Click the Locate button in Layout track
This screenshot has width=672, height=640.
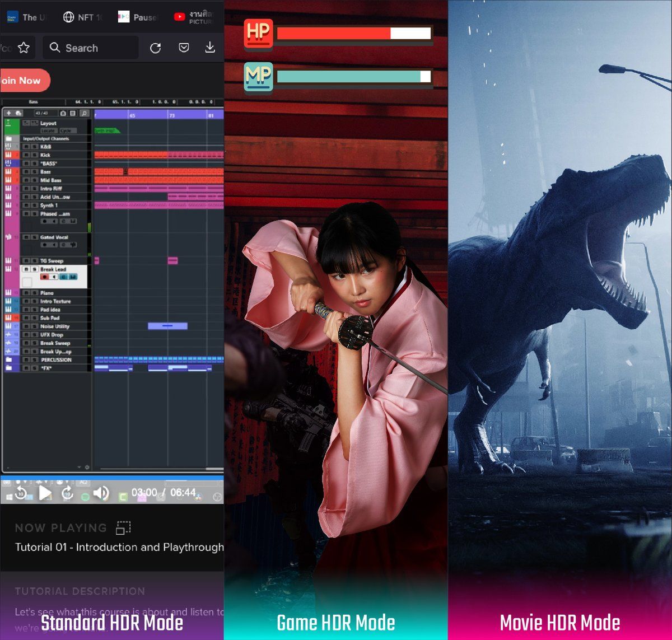click(49, 131)
